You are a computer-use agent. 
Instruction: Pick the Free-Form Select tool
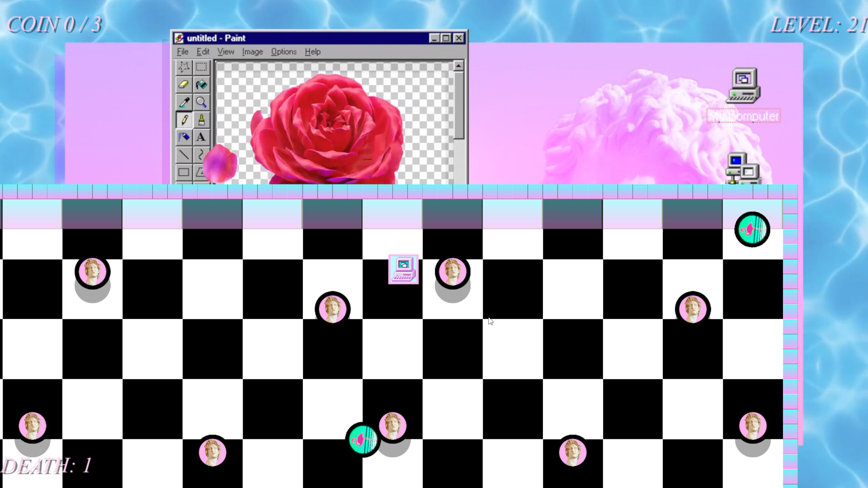183,67
